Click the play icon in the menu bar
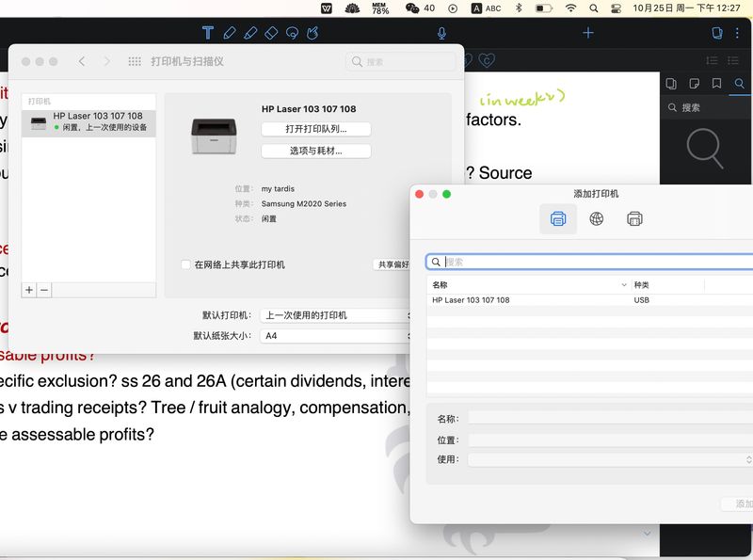 click(x=453, y=8)
